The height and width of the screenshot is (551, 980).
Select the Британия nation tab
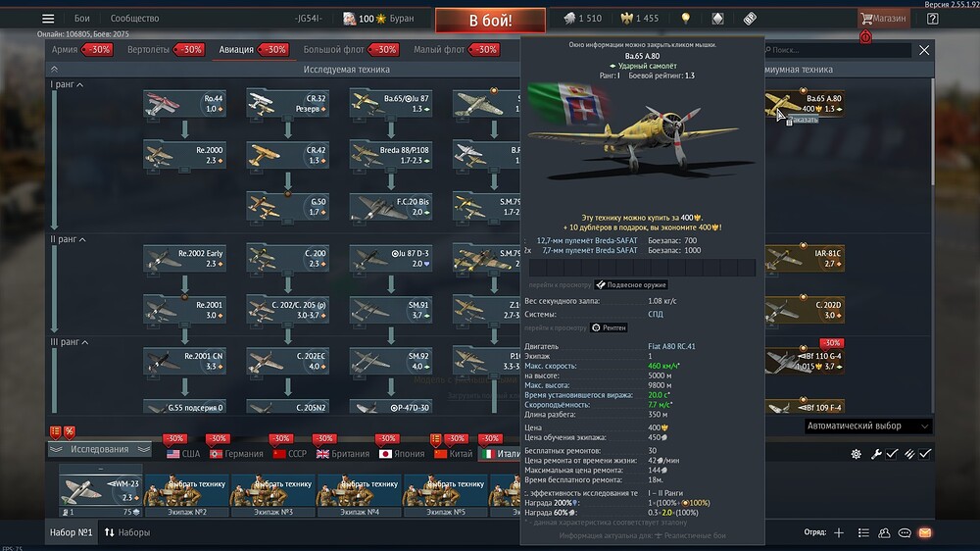pos(342,454)
